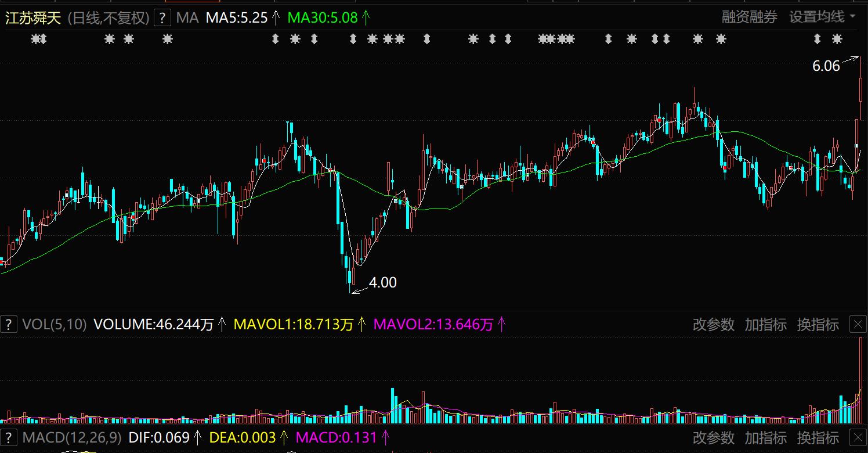Click DEA:0.003 value

(242, 437)
